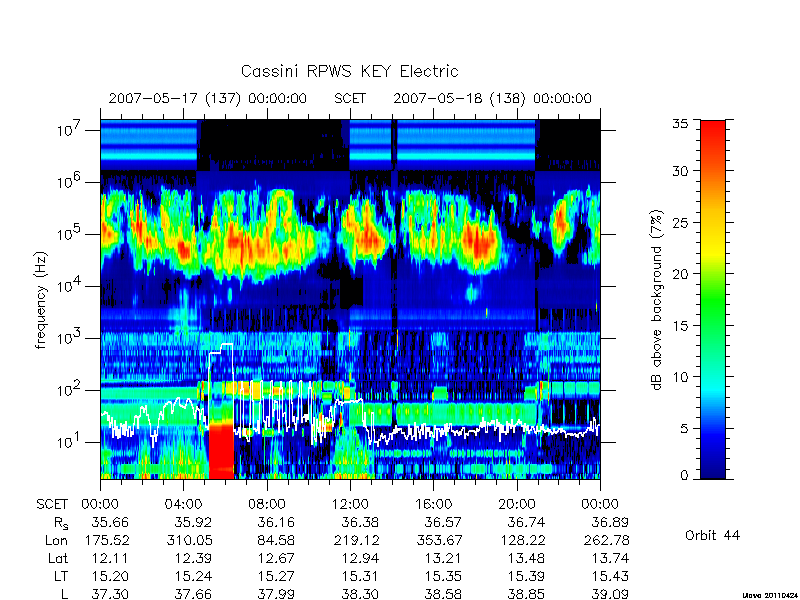Click the 04:00 time tick label

[x=183, y=505]
